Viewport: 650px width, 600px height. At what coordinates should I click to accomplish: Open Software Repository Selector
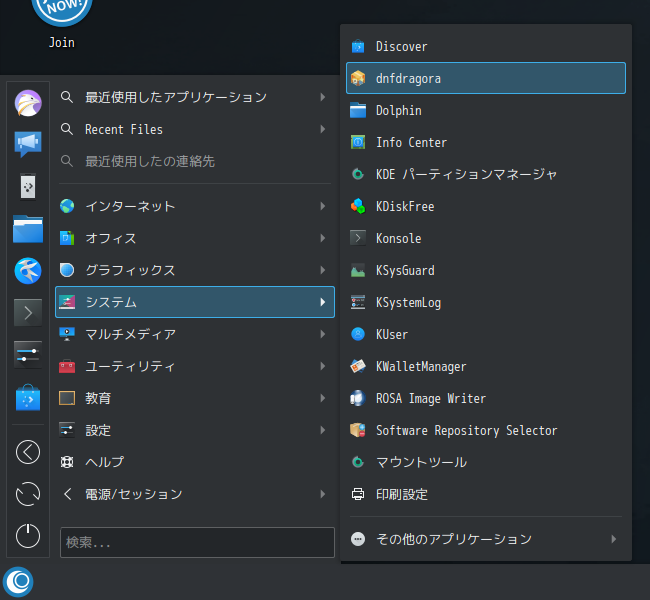(x=486, y=430)
